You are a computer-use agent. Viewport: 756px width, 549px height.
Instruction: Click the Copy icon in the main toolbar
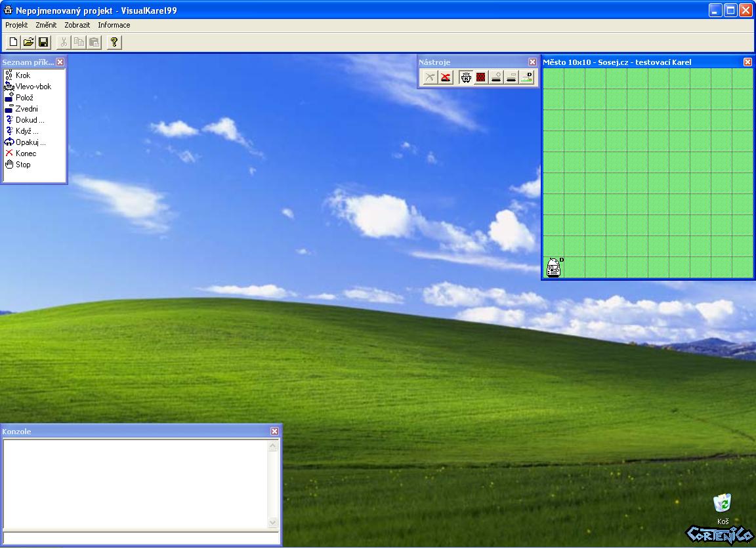click(x=79, y=43)
